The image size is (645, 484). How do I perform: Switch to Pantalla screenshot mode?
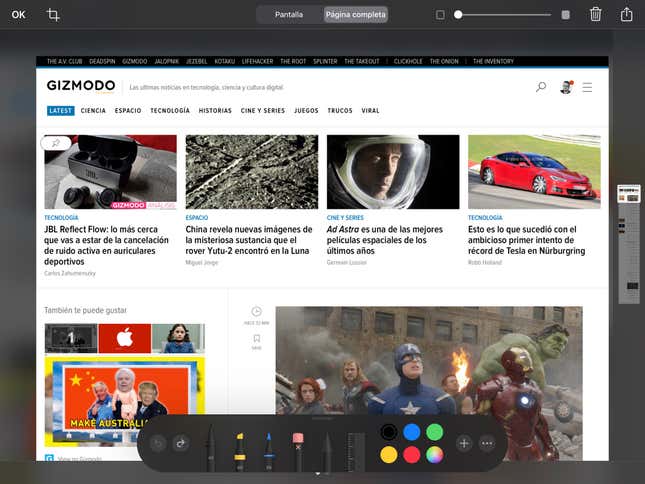(289, 15)
